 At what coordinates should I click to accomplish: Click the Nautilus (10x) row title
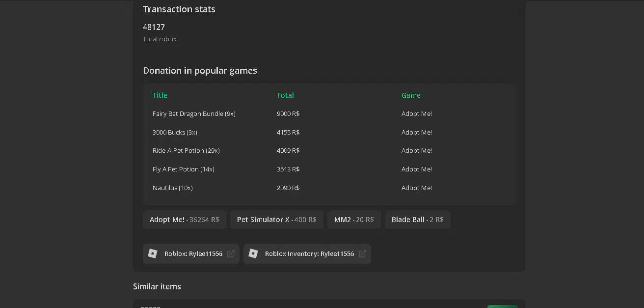click(173, 188)
